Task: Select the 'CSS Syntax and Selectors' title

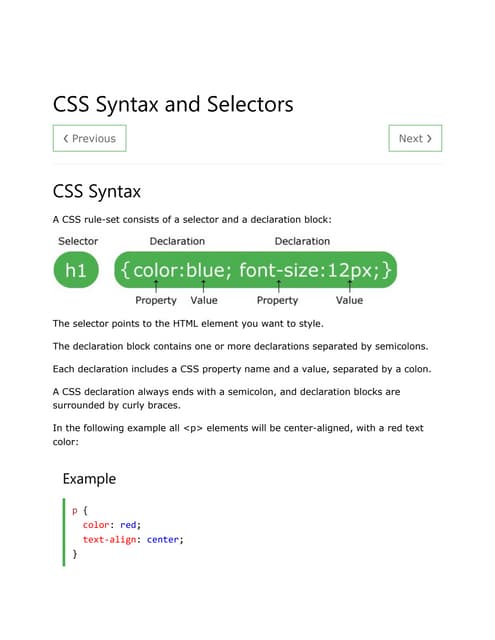Action: tap(173, 104)
